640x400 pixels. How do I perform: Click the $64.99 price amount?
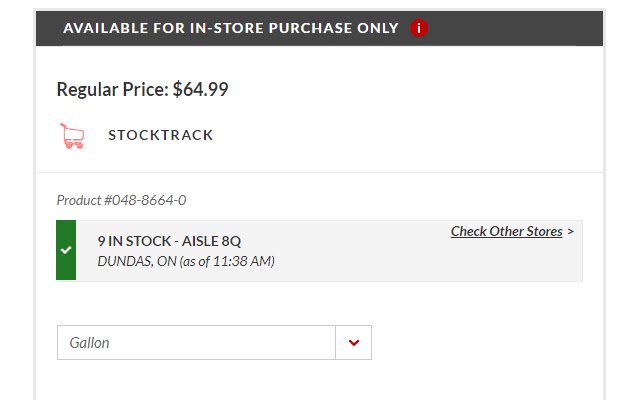(x=201, y=89)
